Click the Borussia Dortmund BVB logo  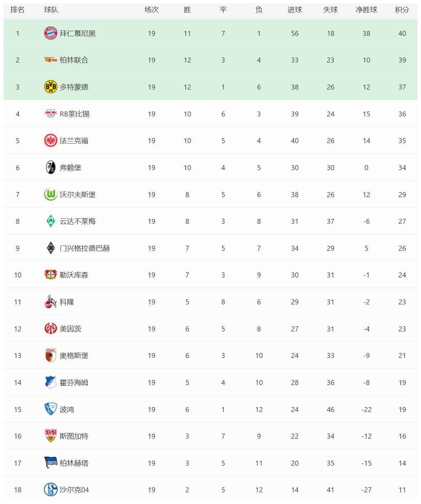pyautogui.click(x=50, y=87)
